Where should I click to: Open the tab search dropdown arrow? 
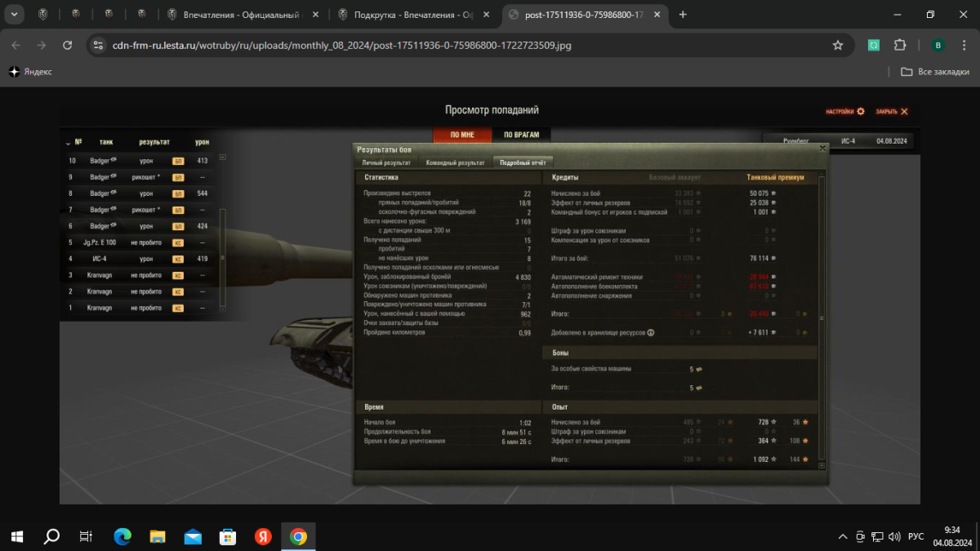[15, 14]
